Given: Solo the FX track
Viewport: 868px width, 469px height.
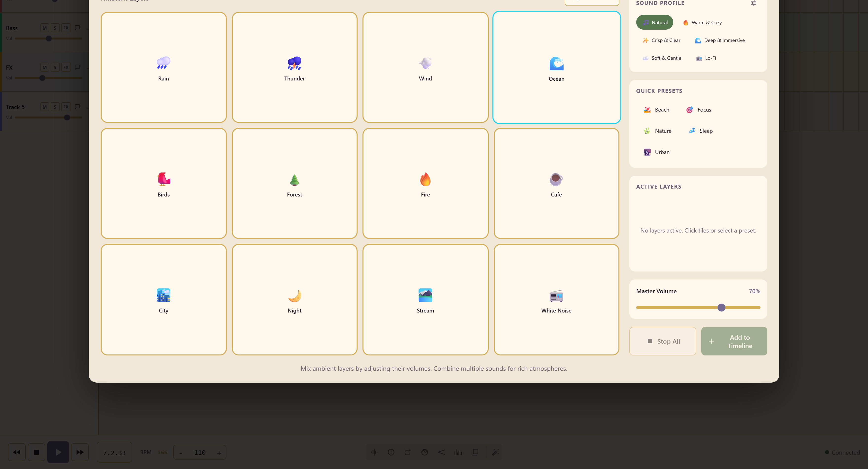Looking at the screenshot, I should tap(55, 67).
